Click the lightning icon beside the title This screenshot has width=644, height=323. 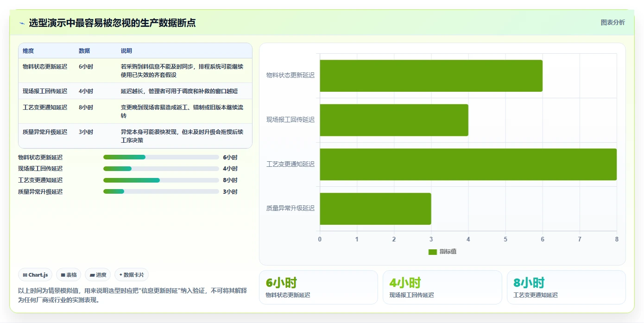pyautogui.click(x=22, y=23)
